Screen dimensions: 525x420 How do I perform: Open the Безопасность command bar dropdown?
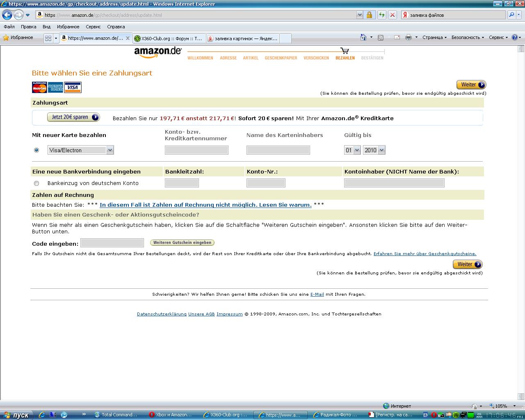click(468, 37)
